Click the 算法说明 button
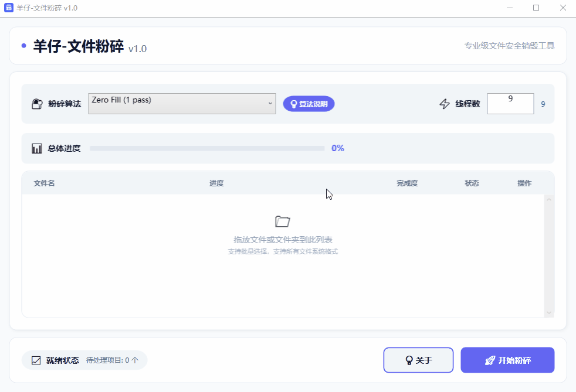576x392 pixels. (309, 103)
